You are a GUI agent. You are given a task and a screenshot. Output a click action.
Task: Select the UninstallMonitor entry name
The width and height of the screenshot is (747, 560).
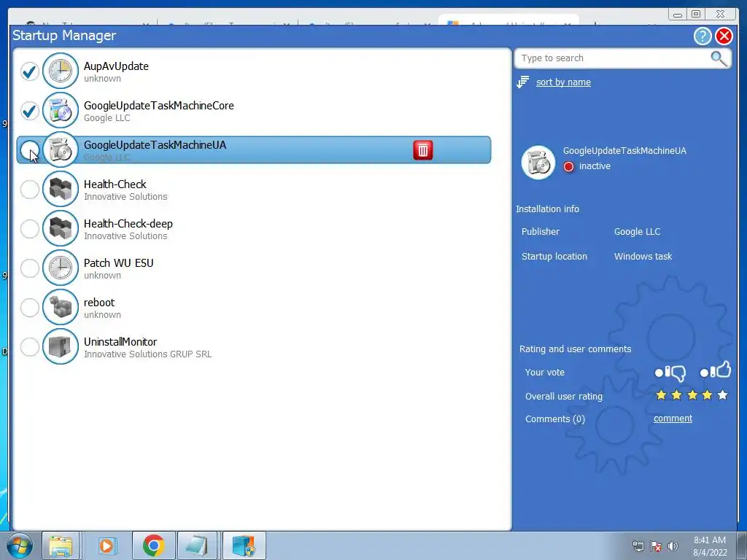coord(120,342)
